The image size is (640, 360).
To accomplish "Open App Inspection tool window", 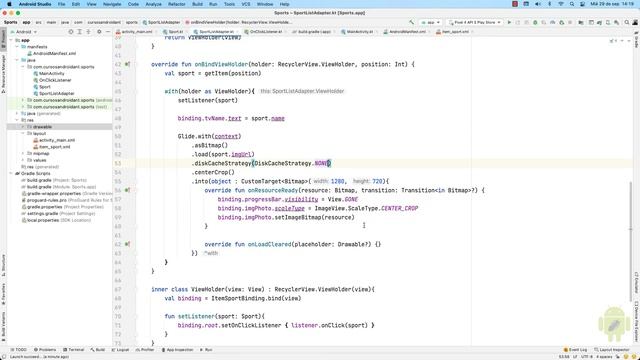I will tap(177, 350).
